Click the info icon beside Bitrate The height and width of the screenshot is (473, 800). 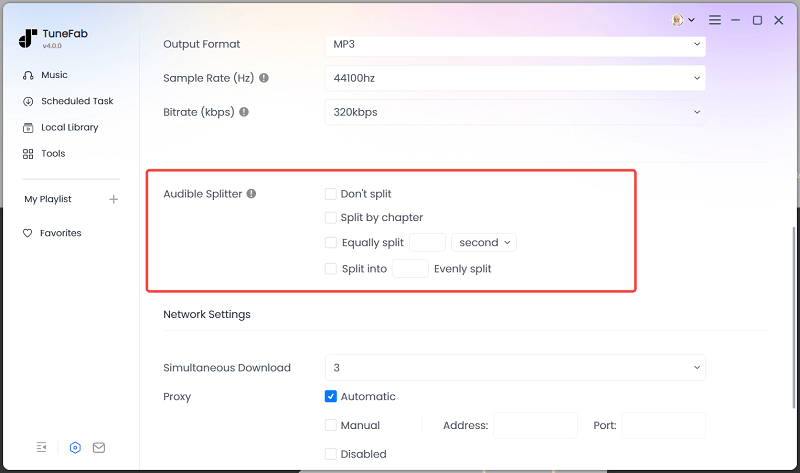coord(244,112)
